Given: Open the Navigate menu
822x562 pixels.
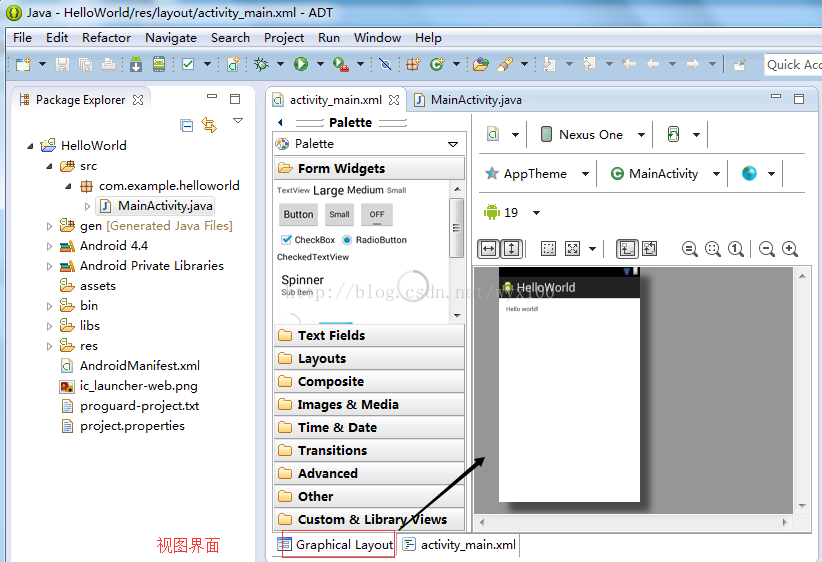Looking at the screenshot, I should tap(171, 38).
